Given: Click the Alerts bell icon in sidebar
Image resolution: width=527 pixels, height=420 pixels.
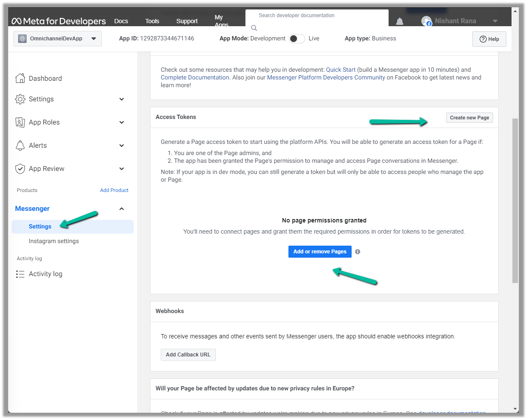Looking at the screenshot, I should [20, 145].
